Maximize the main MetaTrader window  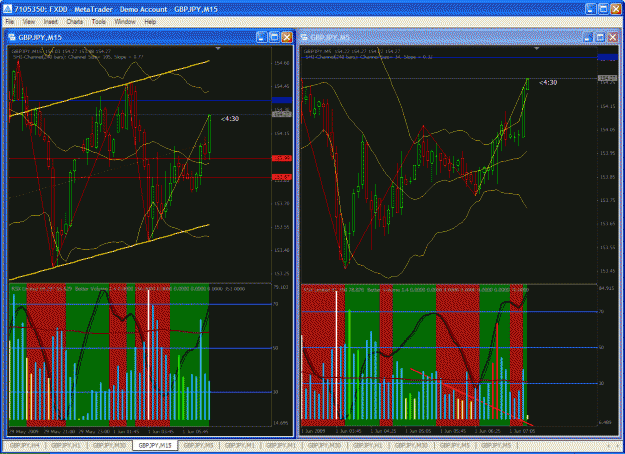[x=603, y=9]
